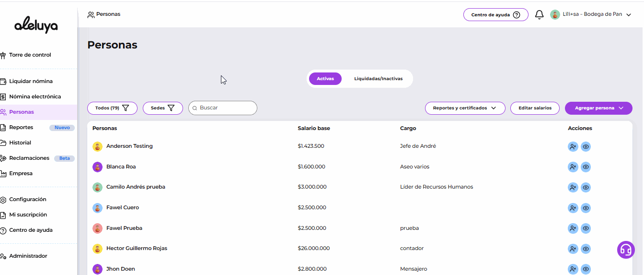Open the notifications bell icon
The width and height of the screenshot is (644, 275).
[539, 15]
